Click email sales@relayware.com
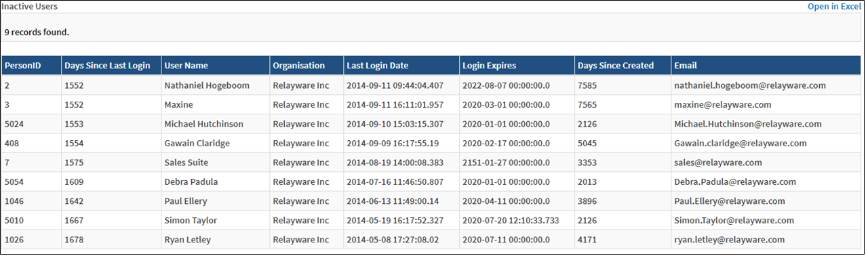868x258 pixels. click(718, 163)
